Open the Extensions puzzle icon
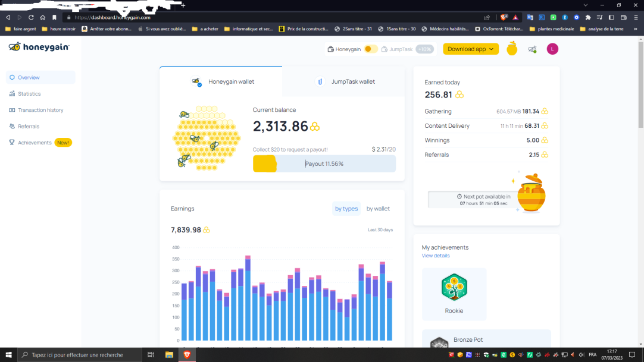The height and width of the screenshot is (362, 644). [588, 17]
